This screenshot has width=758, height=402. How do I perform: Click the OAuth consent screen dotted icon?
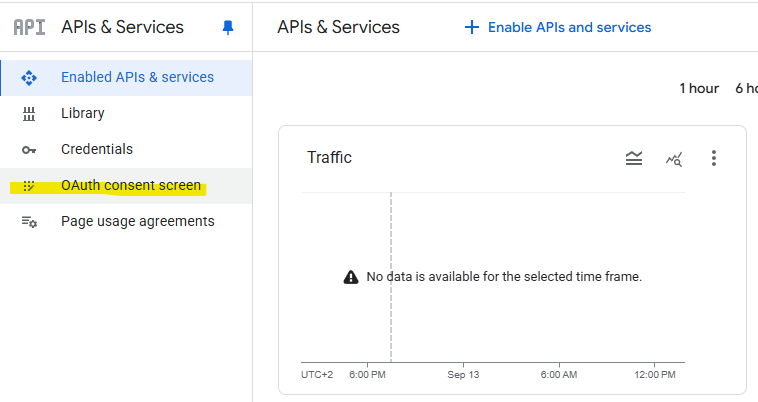pyautogui.click(x=29, y=185)
